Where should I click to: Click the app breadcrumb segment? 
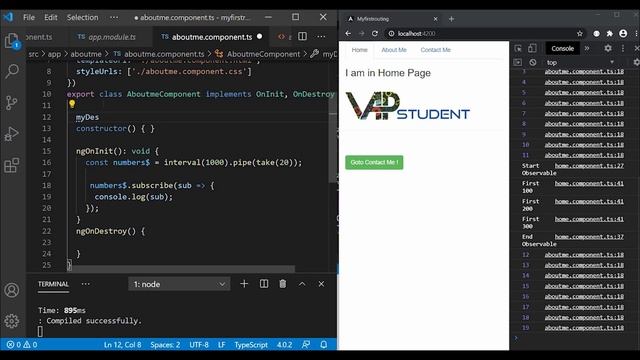click(x=54, y=54)
